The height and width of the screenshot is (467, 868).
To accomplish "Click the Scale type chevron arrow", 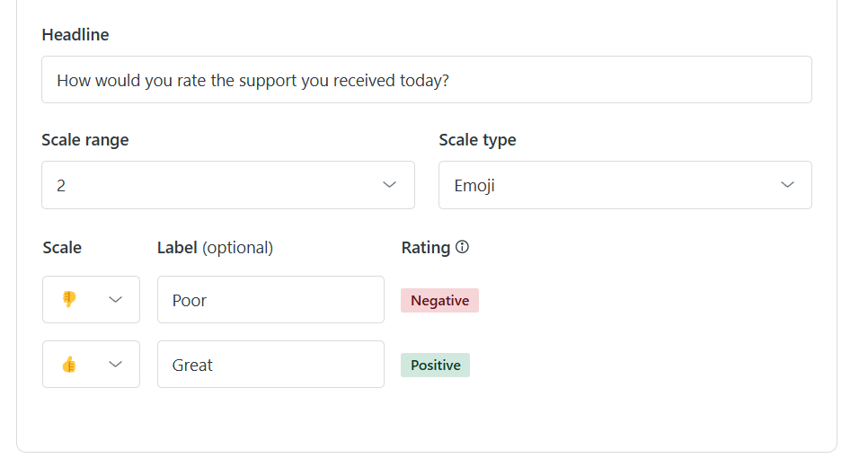I will 787,185.
